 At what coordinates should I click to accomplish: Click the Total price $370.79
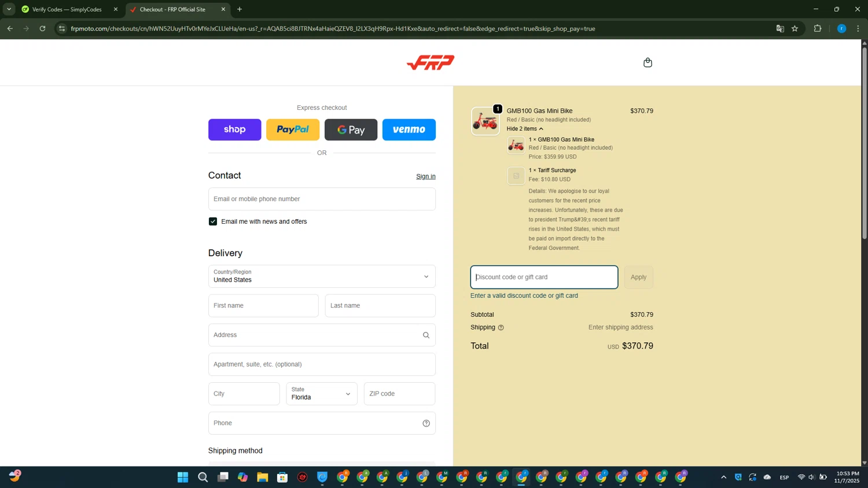638,346
